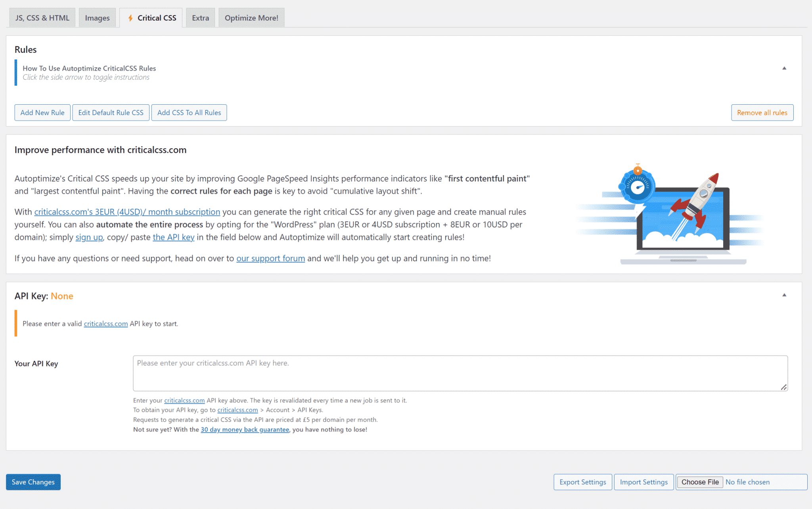Save Changes with the blue button
This screenshot has width=812, height=509.
click(33, 482)
